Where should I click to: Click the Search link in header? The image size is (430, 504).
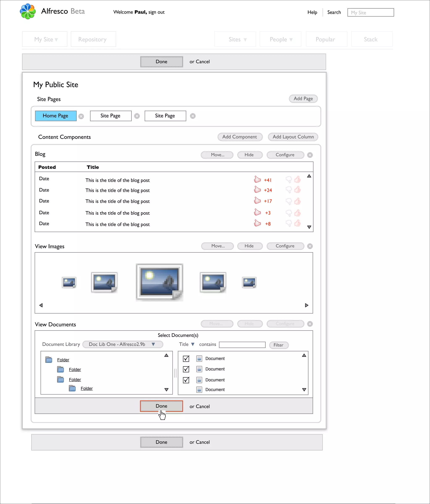(x=334, y=12)
